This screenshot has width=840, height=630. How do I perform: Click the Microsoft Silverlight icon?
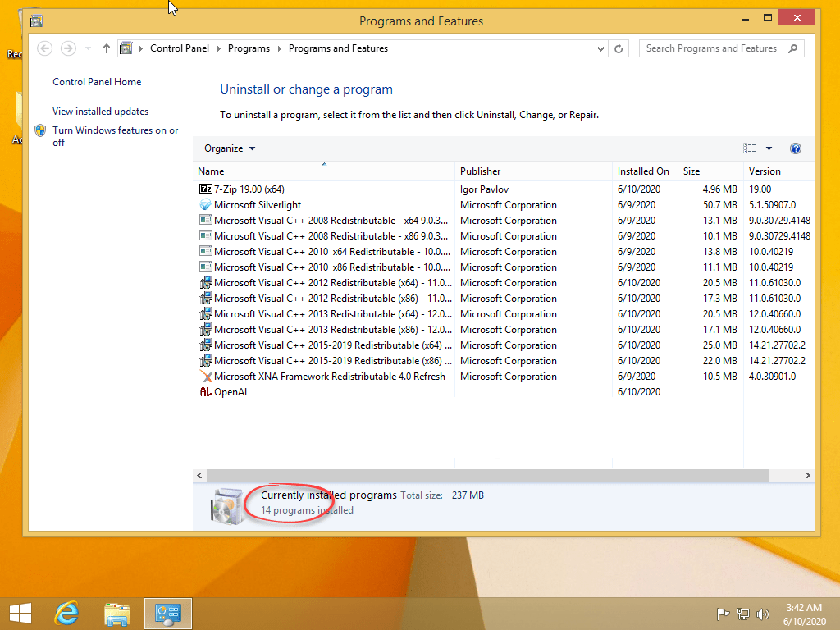(x=205, y=204)
